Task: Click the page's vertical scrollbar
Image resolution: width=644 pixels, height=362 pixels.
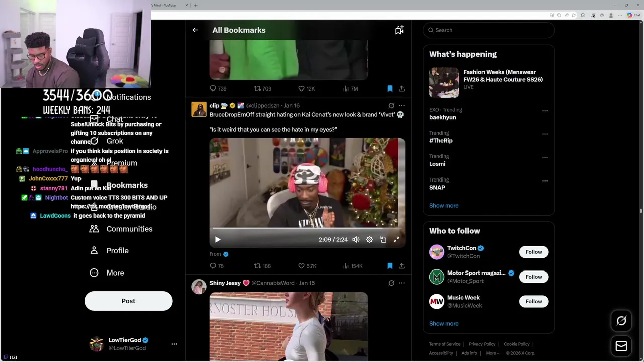Action: pyautogui.click(x=641, y=211)
